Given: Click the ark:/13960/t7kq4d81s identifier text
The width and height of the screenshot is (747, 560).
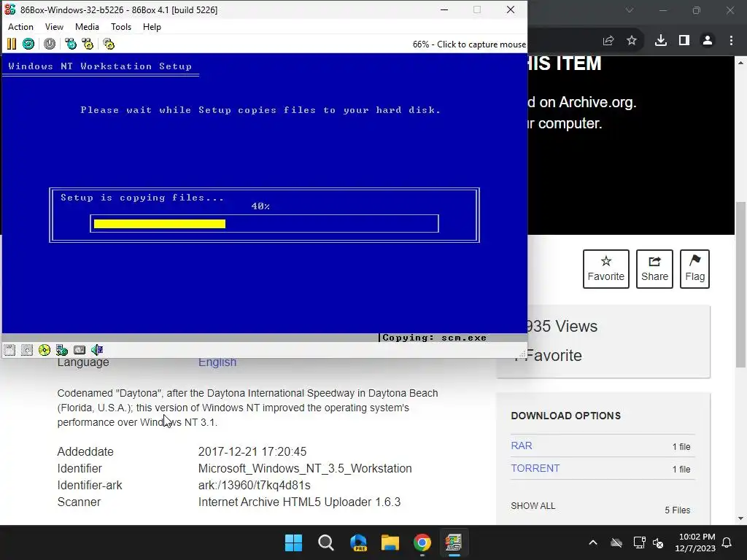Looking at the screenshot, I should (255, 485).
